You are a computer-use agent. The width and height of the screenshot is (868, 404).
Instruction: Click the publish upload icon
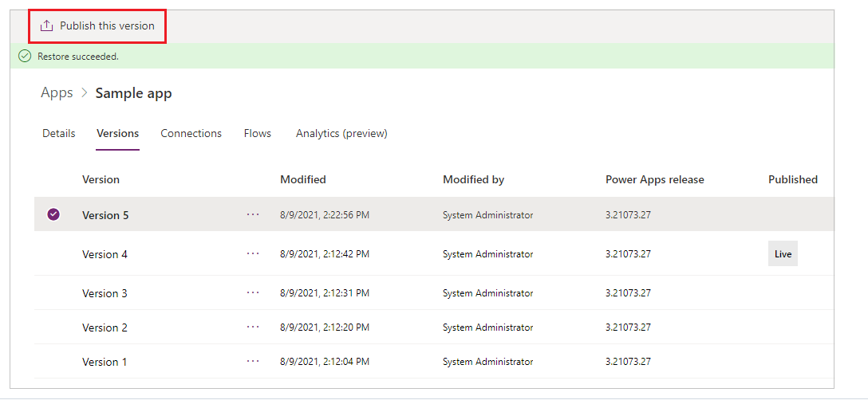click(x=47, y=26)
